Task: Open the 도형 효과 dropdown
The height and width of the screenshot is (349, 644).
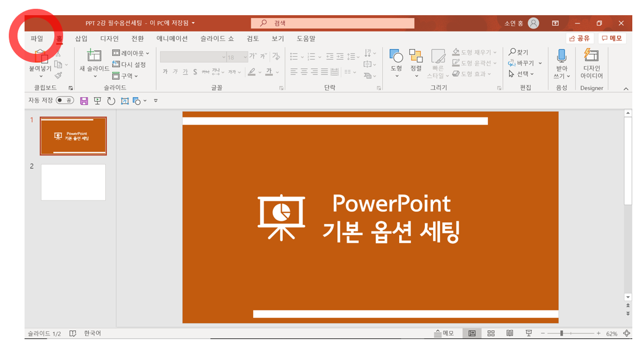Action: coord(472,74)
